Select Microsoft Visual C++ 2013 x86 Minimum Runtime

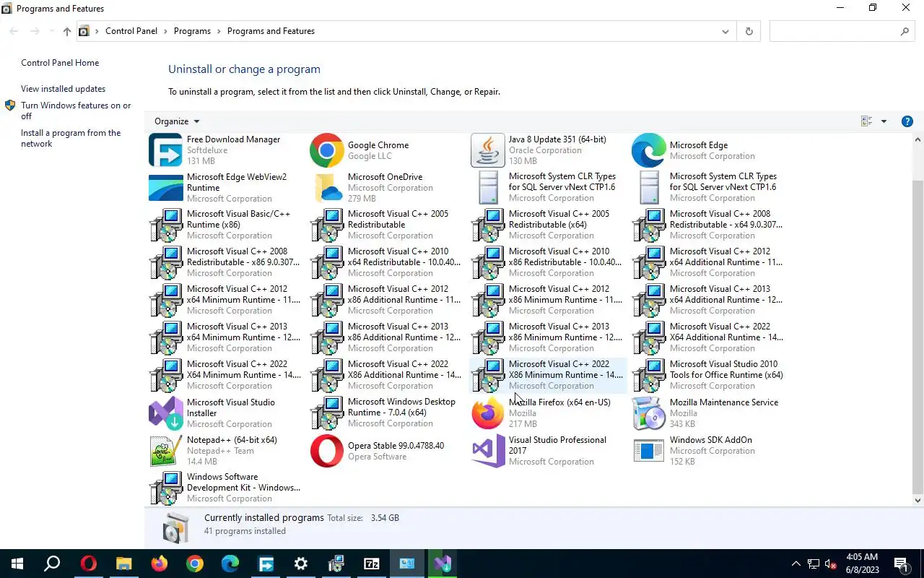(549, 338)
